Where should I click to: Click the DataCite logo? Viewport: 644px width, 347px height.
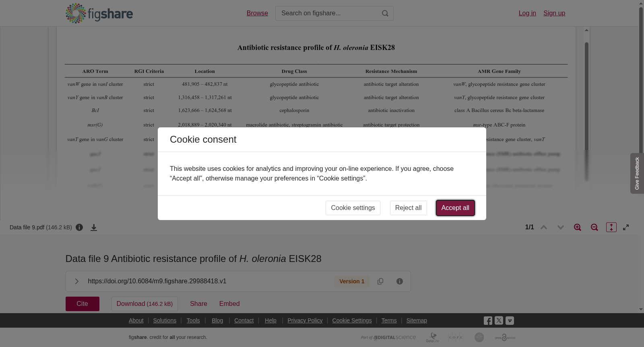[x=433, y=337]
